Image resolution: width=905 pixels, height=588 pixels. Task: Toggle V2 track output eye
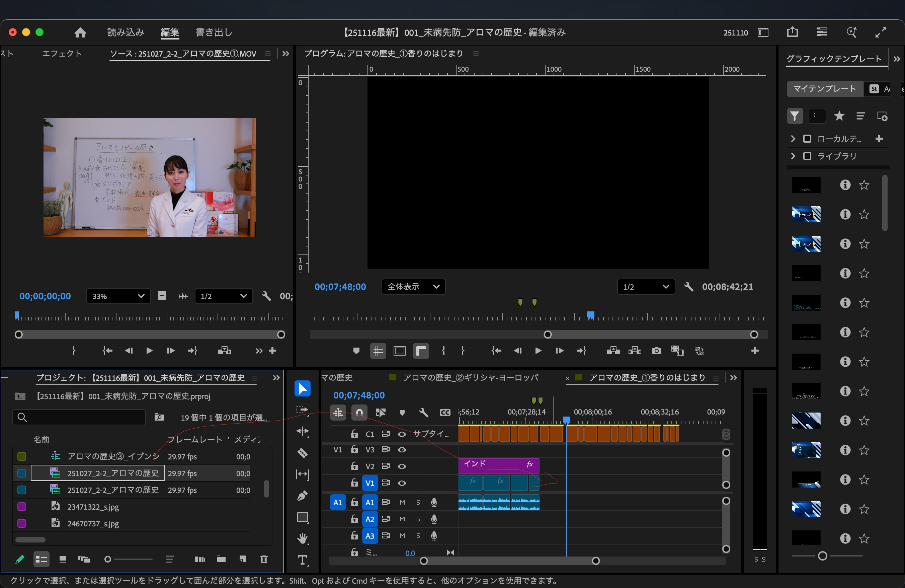coord(402,466)
